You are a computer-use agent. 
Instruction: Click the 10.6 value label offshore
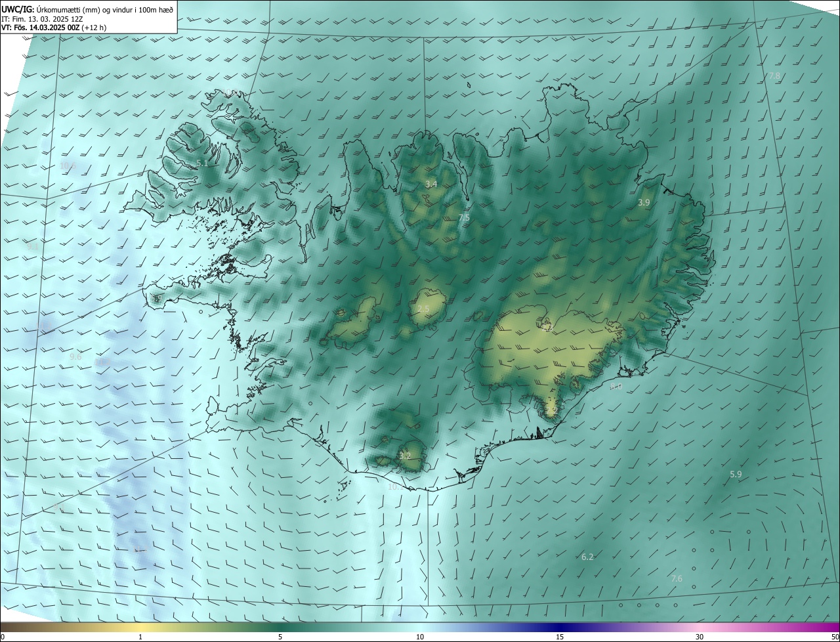(68, 166)
